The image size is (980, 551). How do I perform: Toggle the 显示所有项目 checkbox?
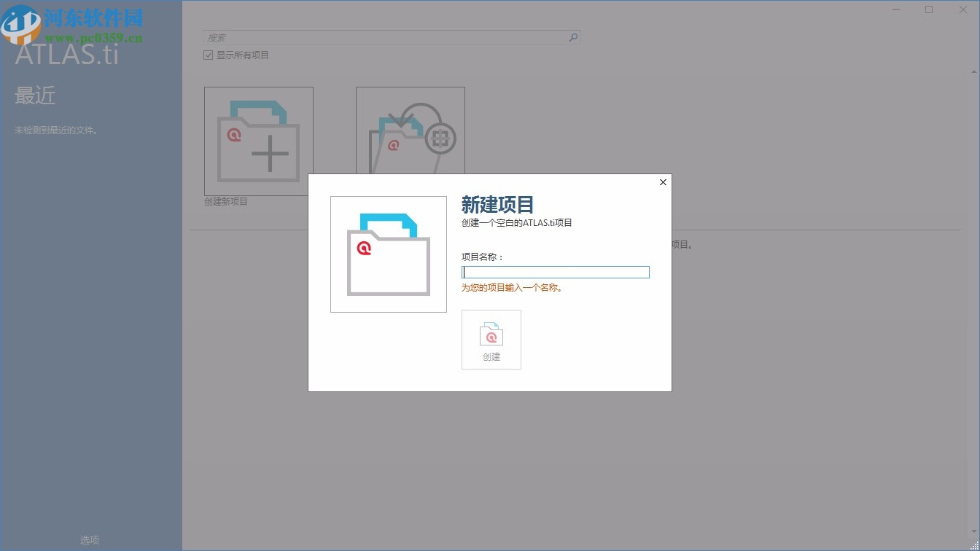(209, 55)
